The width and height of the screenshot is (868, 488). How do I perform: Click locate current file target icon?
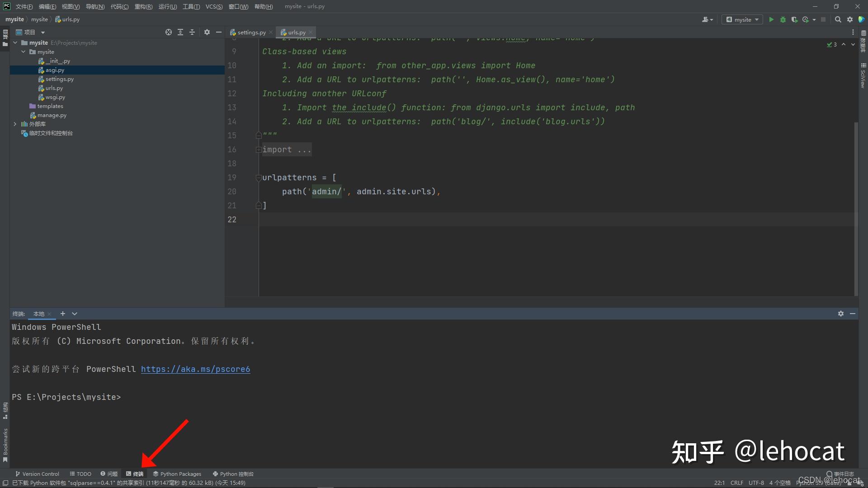(169, 32)
